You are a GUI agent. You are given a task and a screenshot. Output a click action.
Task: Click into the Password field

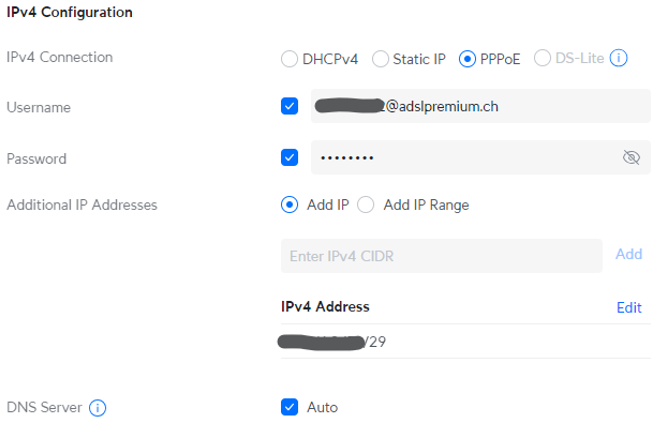[x=481, y=157]
